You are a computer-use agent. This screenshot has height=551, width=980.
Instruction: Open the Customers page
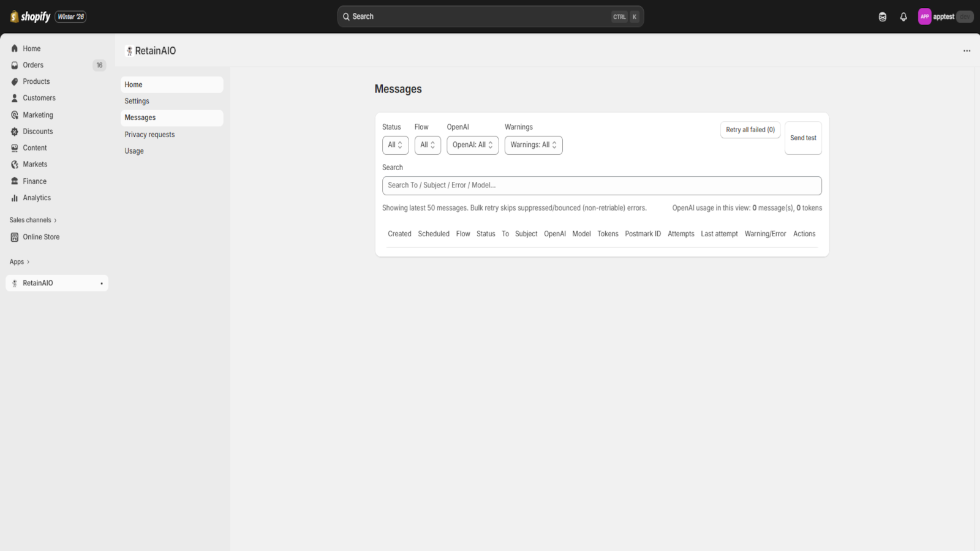coord(39,97)
